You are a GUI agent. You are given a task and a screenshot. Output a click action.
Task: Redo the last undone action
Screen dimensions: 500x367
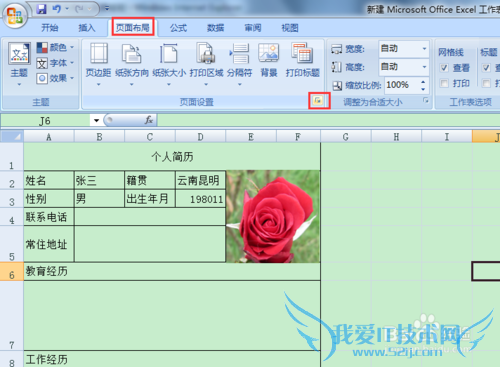pos(79,9)
